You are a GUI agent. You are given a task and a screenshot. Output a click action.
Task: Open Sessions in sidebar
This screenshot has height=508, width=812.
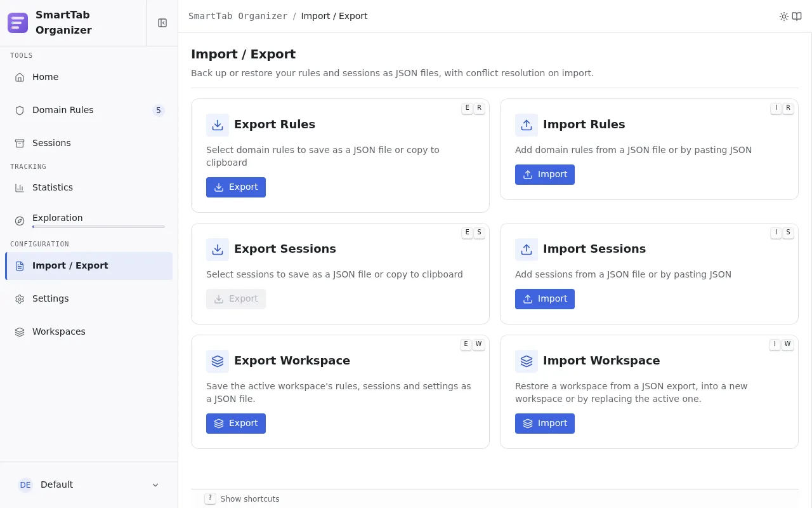(89, 144)
